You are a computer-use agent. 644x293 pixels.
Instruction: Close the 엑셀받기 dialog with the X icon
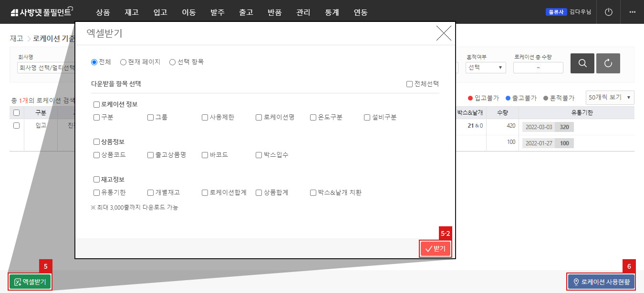click(x=444, y=33)
